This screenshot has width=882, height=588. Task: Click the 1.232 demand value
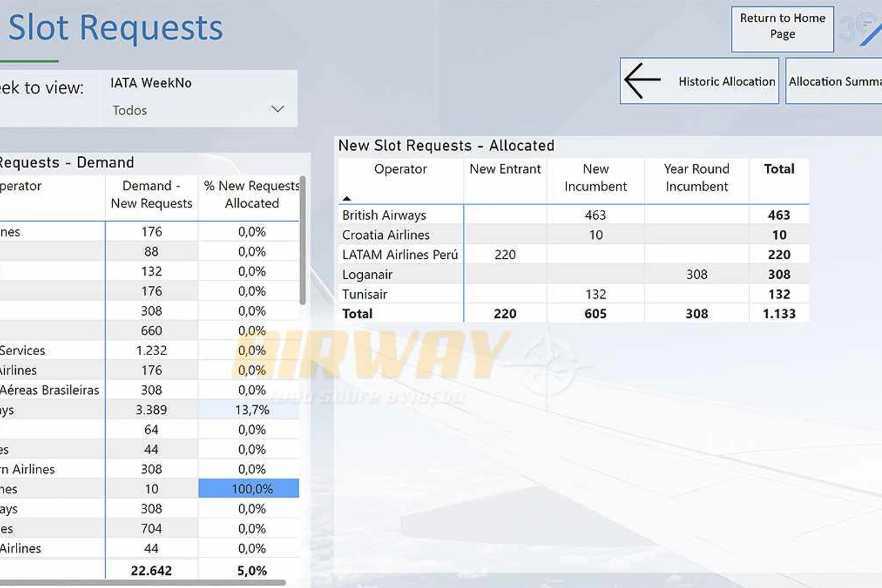click(x=151, y=350)
